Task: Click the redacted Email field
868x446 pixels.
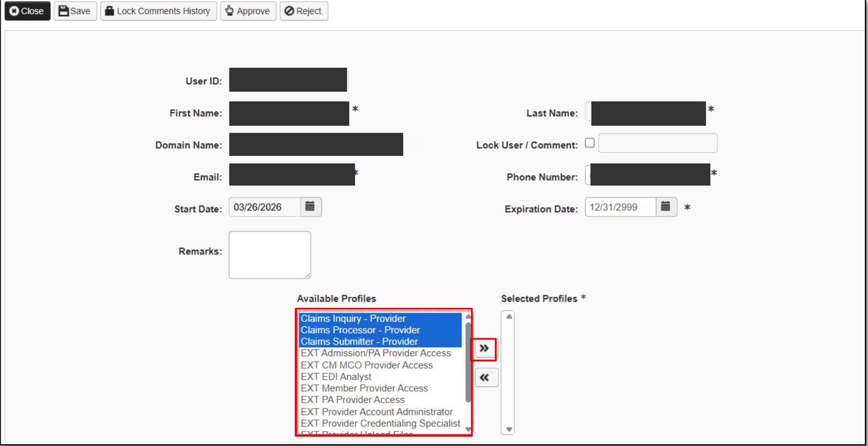Action: point(292,175)
